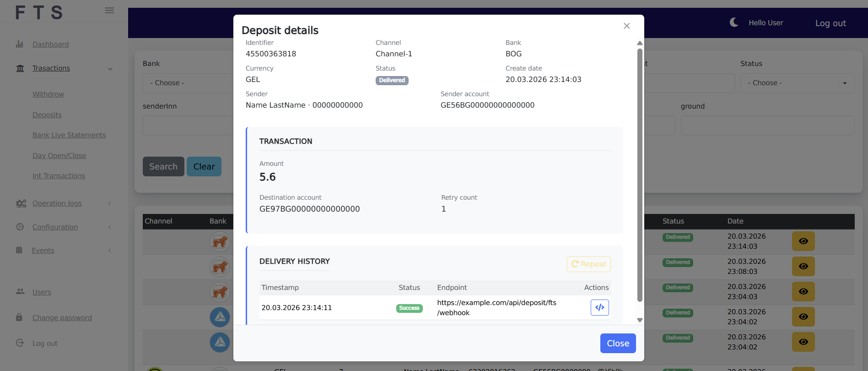Click the Users group icon in sidebar
Viewport: 868px width, 371px height.
coord(20,292)
